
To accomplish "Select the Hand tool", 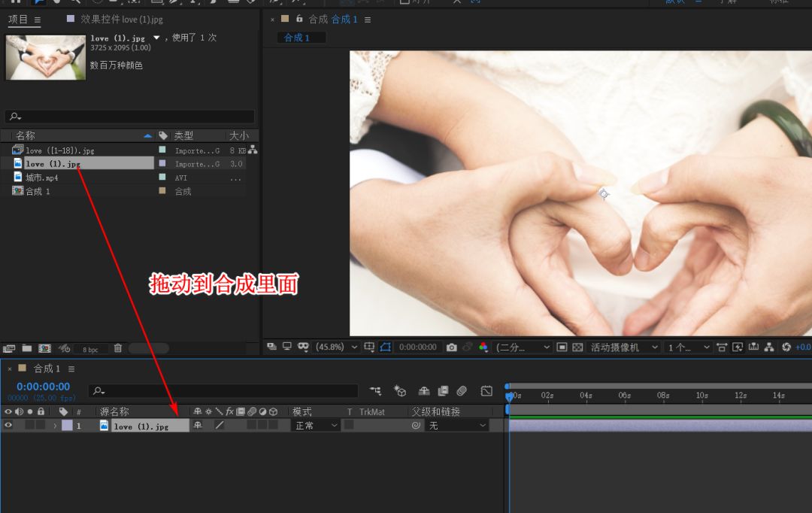I will click(x=56, y=2).
